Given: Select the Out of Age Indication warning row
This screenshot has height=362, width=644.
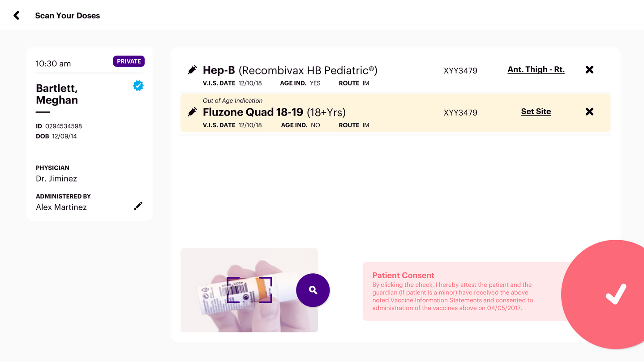Looking at the screenshot, I should [x=233, y=100].
